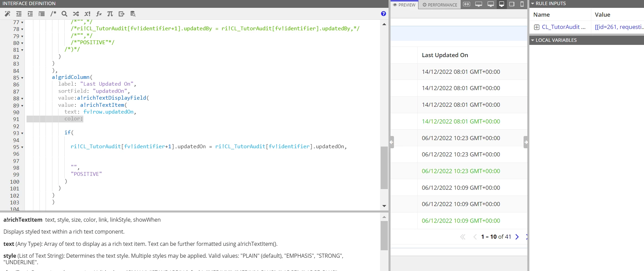
Task: Fold code at line 85 arrow
Action: pyautogui.click(x=22, y=78)
